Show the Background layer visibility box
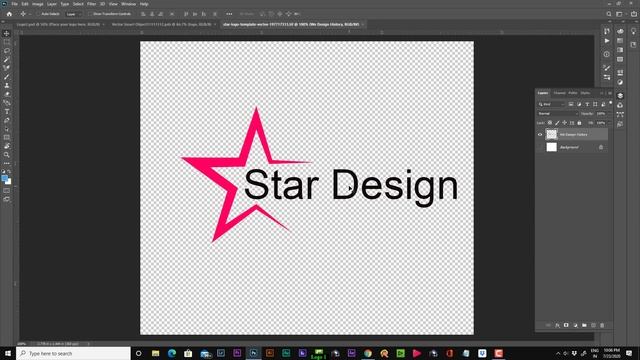 coord(540,147)
